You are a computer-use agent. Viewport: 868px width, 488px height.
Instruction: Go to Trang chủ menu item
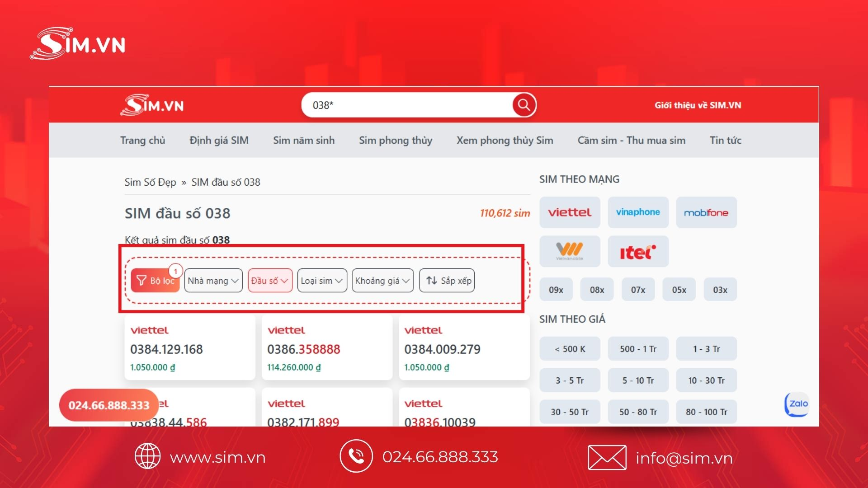tap(143, 141)
